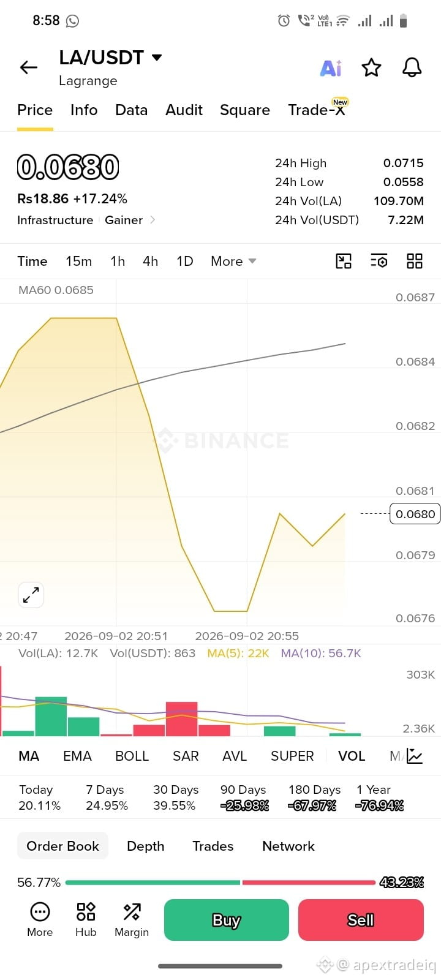Tap the red Sell button

[361, 920]
